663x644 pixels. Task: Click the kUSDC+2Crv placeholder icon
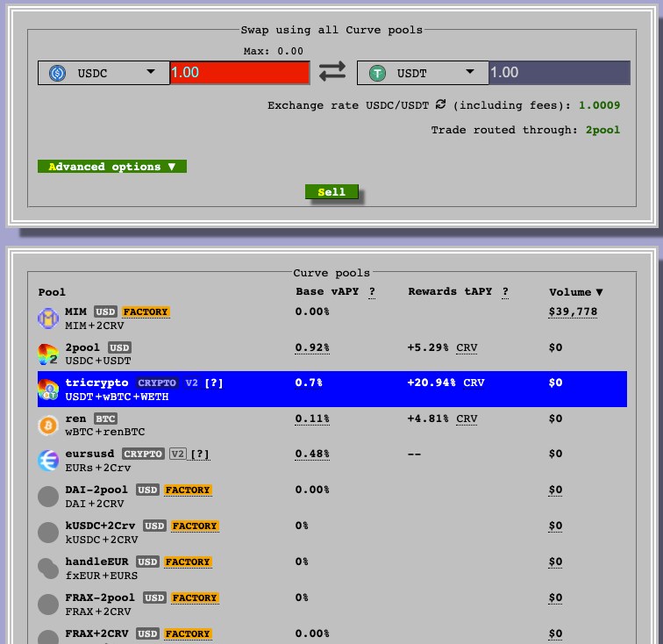pos(48,533)
